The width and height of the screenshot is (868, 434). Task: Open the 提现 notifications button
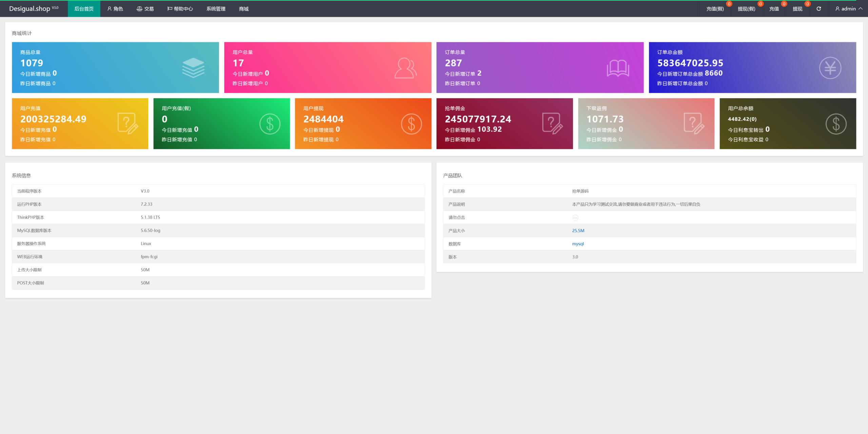tap(797, 9)
